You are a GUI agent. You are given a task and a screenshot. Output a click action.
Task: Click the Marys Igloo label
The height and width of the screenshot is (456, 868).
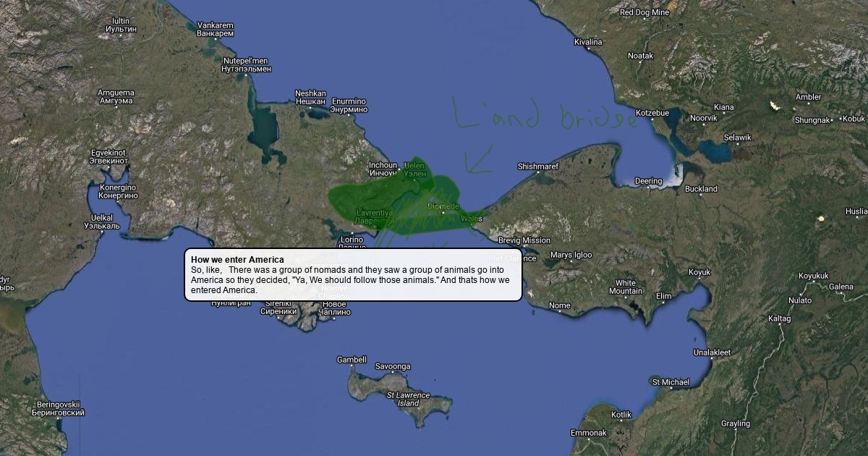pyautogui.click(x=571, y=255)
